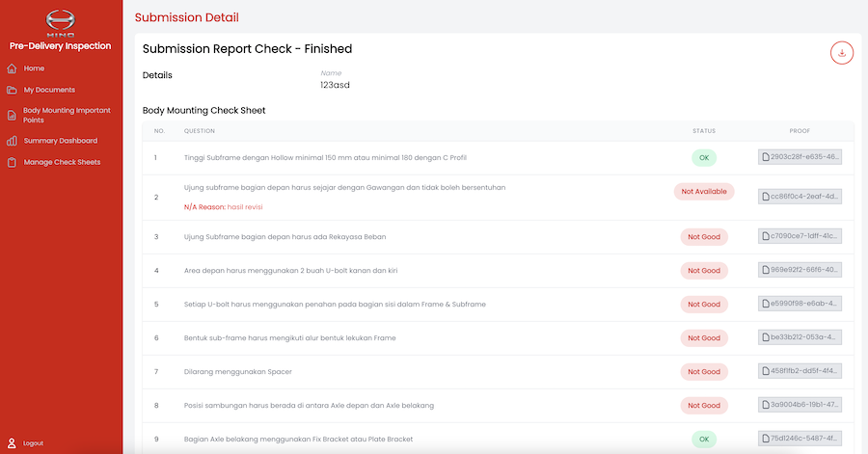Open Manage Check Sheets page
Screen dimensions: 868x454
point(62,162)
